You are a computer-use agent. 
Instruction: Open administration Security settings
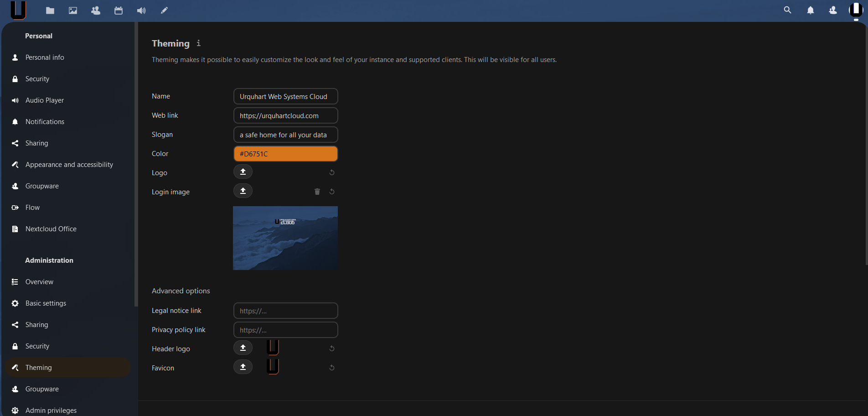pos(68,346)
